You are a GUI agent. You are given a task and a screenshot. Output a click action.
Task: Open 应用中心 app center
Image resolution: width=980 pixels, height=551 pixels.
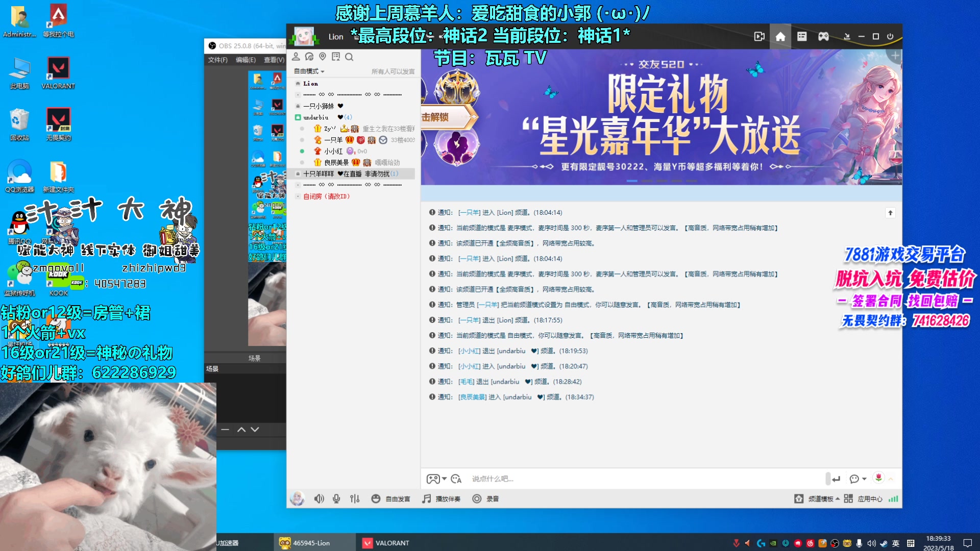click(863, 499)
